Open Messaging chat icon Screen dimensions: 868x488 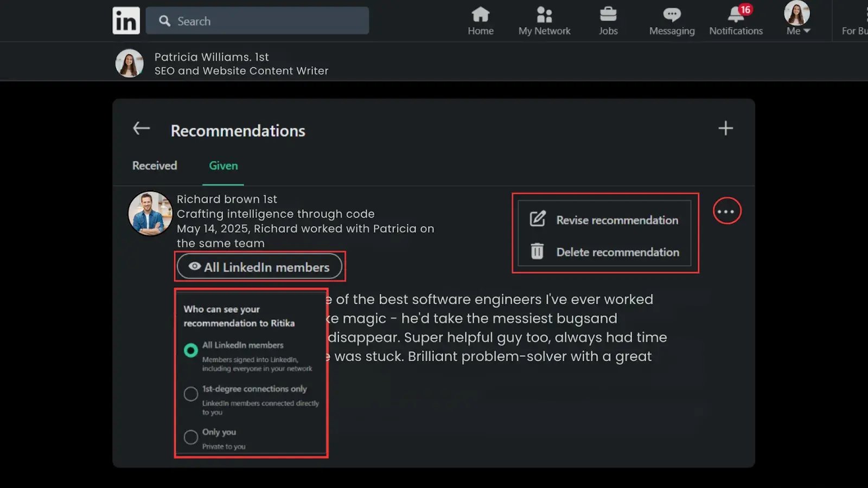[672, 15]
